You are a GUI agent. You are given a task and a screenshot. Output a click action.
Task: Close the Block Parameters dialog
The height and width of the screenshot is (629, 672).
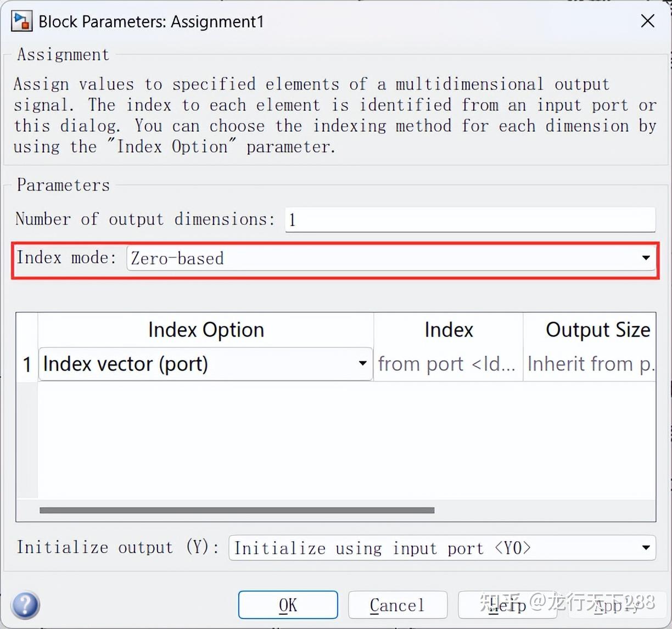click(x=648, y=21)
